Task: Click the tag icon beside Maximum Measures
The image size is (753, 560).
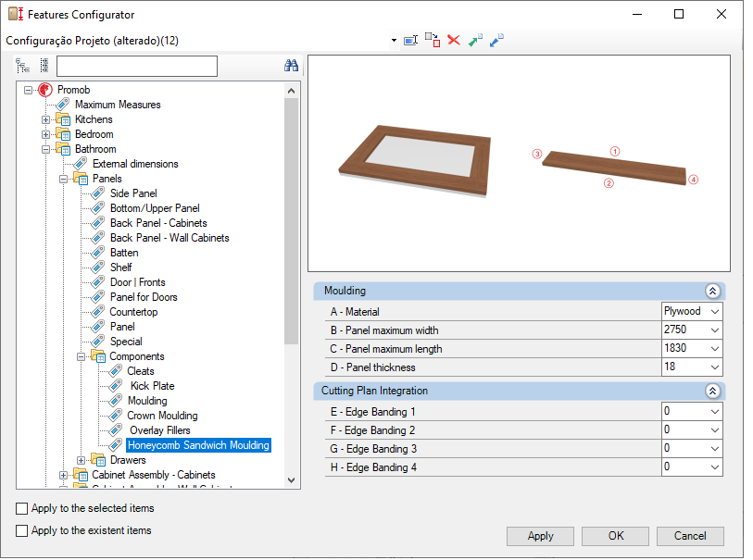Action: coord(63,104)
